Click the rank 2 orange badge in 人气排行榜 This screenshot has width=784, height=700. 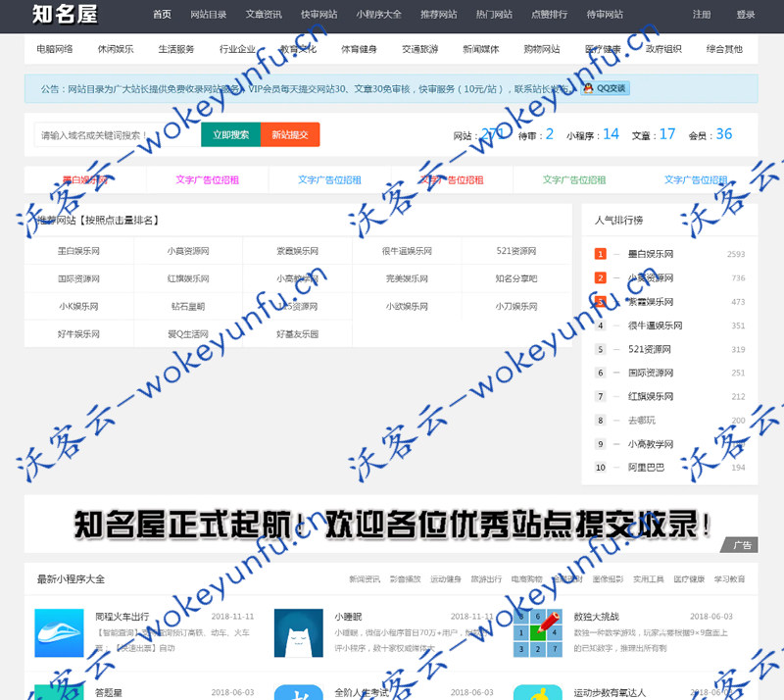(x=601, y=277)
